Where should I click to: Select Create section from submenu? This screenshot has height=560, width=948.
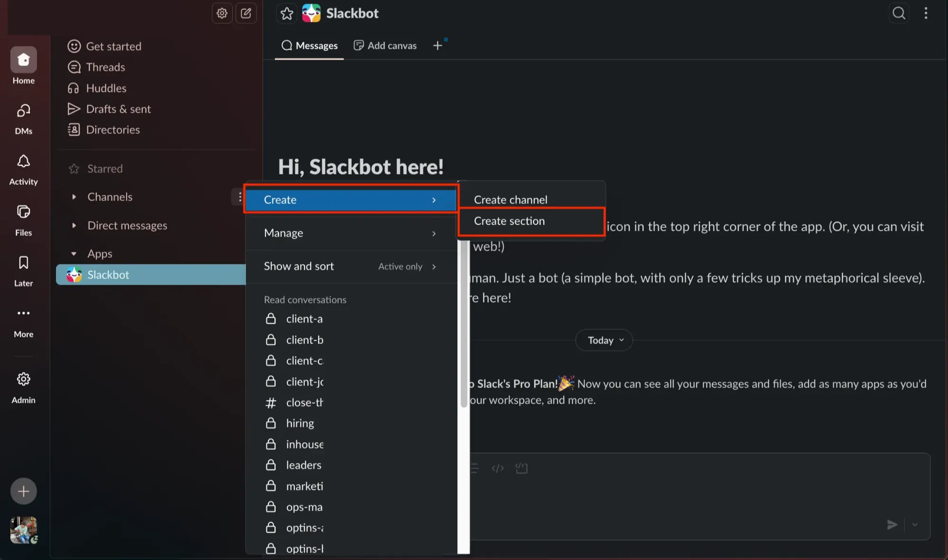click(510, 221)
